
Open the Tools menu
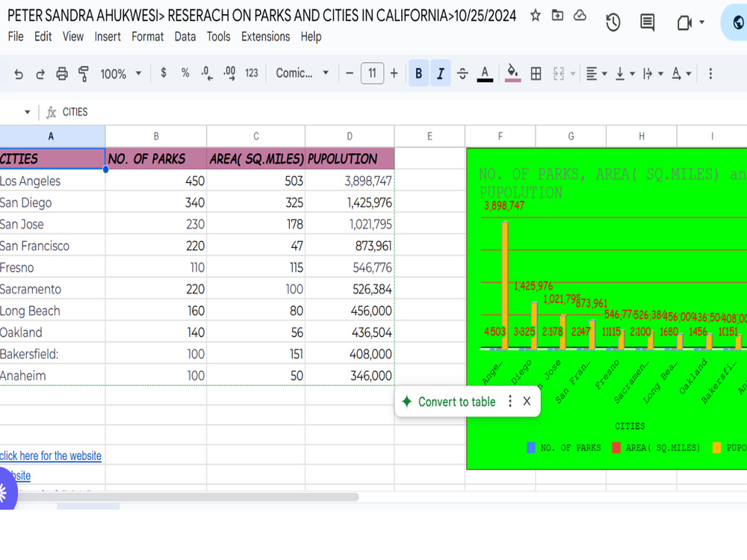pyautogui.click(x=218, y=37)
